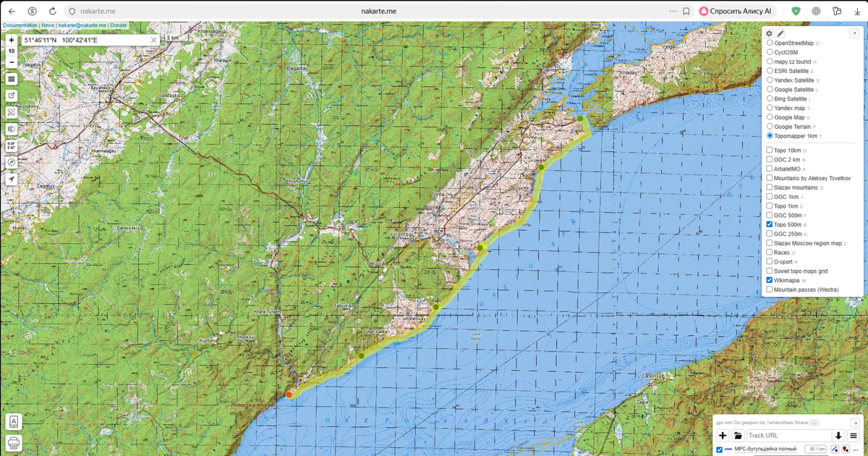Enable the Soviet topo maps grid

(x=770, y=271)
